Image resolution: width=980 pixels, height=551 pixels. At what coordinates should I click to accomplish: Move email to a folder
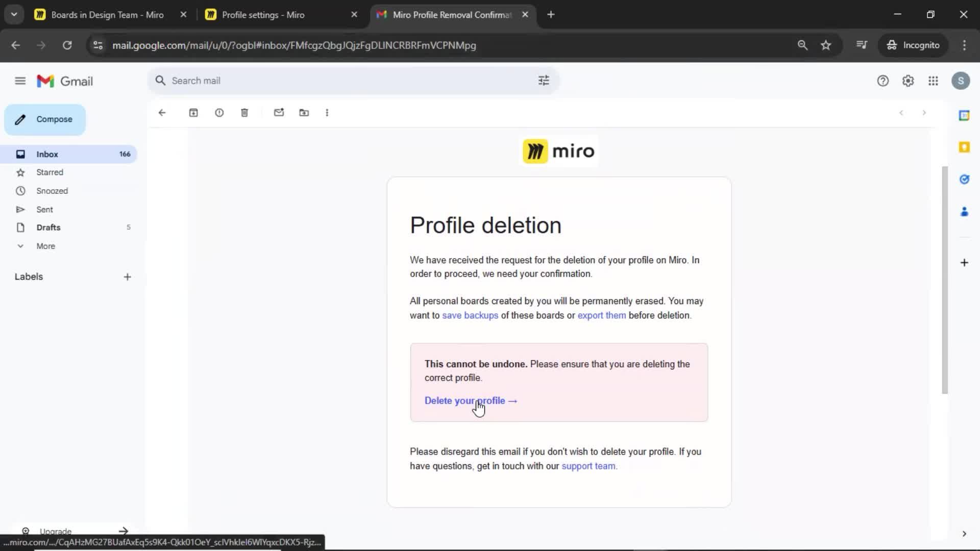(304, 113)
